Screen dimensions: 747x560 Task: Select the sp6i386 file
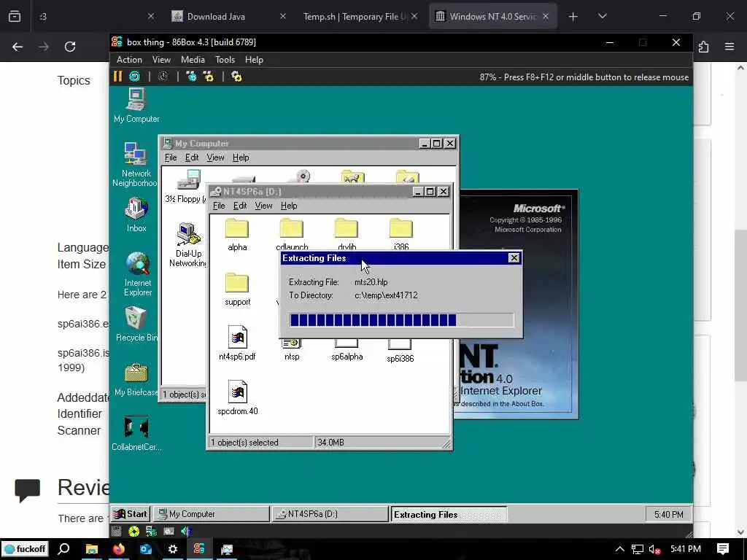click(x=400, y=351)
